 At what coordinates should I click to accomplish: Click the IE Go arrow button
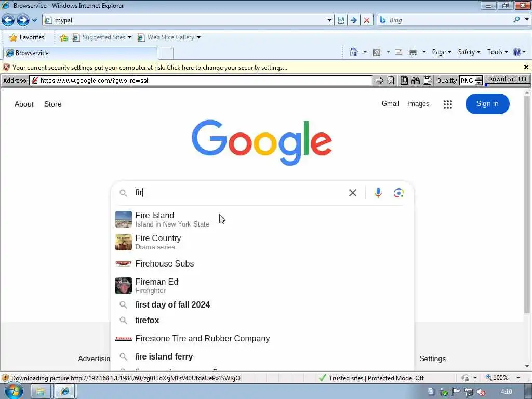(353, 20)
